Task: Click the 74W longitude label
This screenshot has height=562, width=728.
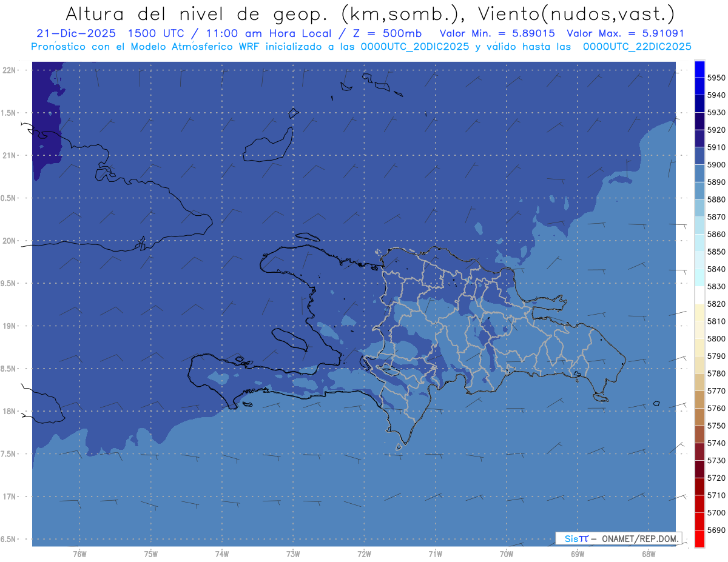Action: pos(222,554)
